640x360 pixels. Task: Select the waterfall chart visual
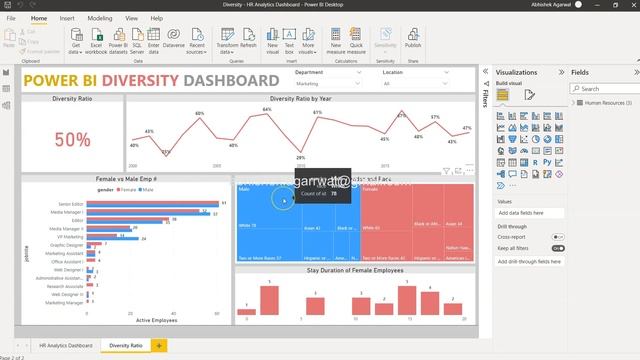pos(500,139)
